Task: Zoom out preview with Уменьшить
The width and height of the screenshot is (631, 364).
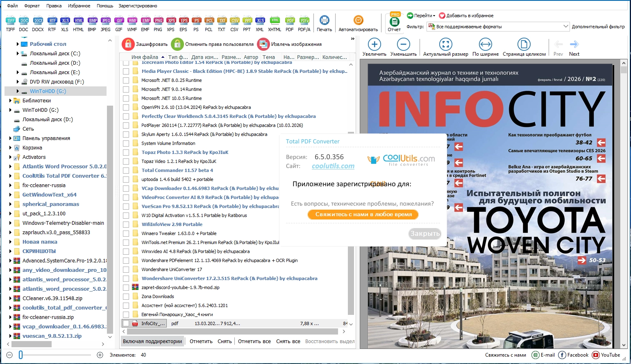Action: tap(404, 47)
